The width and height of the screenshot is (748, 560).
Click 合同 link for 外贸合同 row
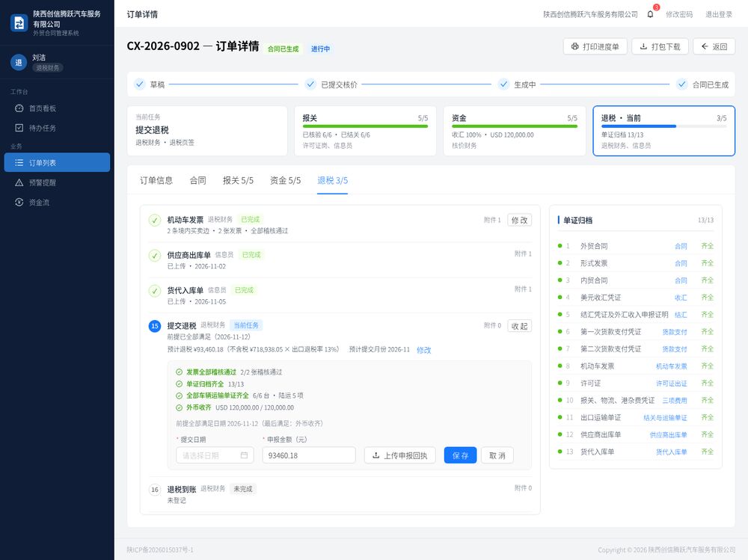pos(681,246)
